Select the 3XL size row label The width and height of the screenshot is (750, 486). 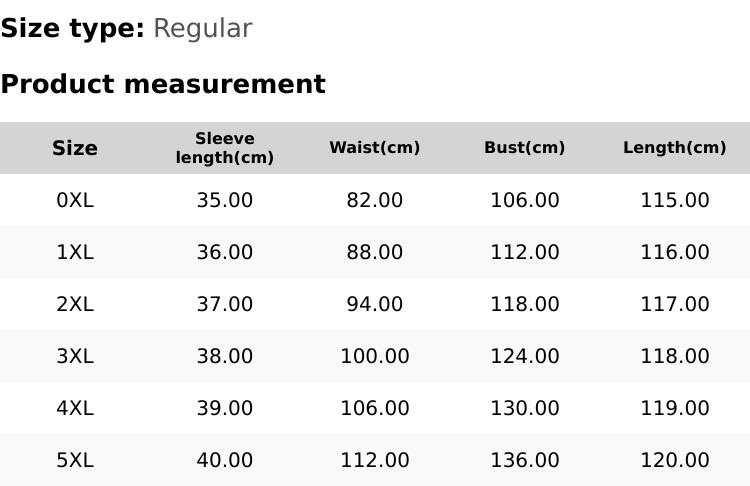pyautogui.click(x=75, y=356)
